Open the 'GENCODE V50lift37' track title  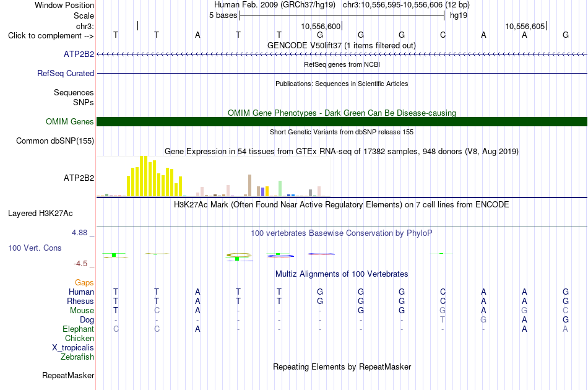click(342, 45)
